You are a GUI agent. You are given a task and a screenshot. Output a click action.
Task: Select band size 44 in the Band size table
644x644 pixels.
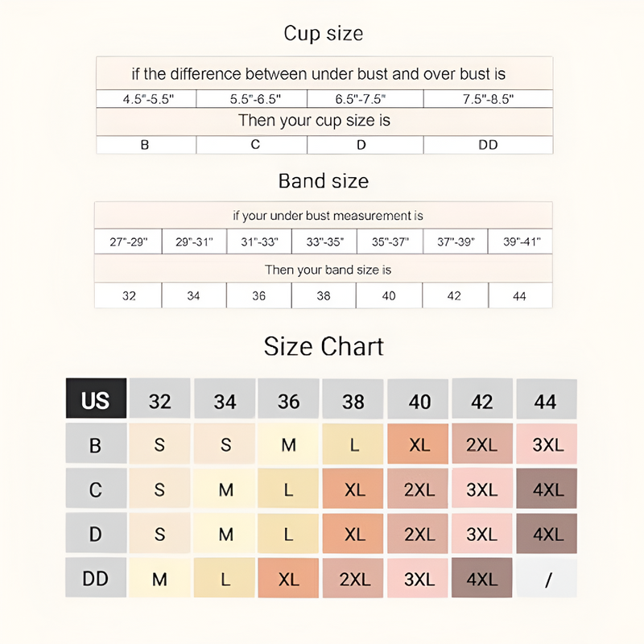click(x=519, y=295)
